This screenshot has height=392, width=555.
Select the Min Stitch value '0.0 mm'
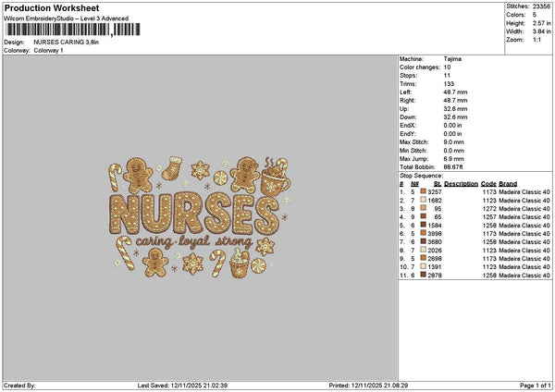click(x=454, y=151)
